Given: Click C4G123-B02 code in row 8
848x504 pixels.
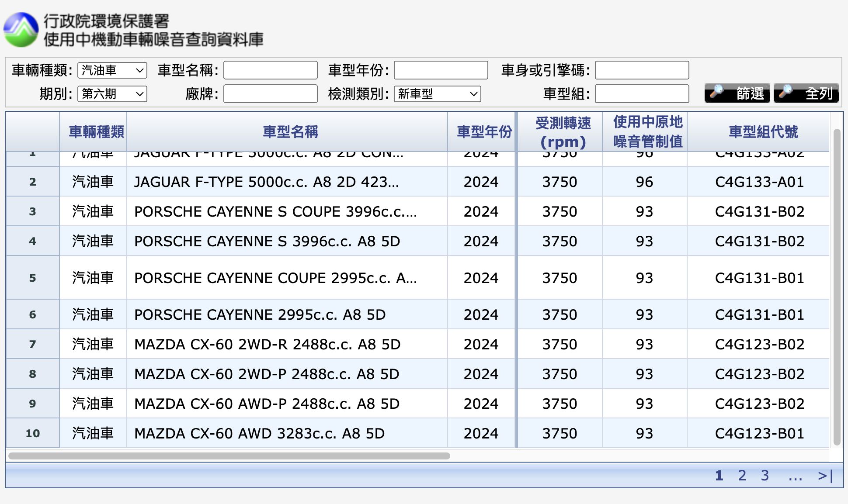Looking at the screenshot, I should 759,374.
